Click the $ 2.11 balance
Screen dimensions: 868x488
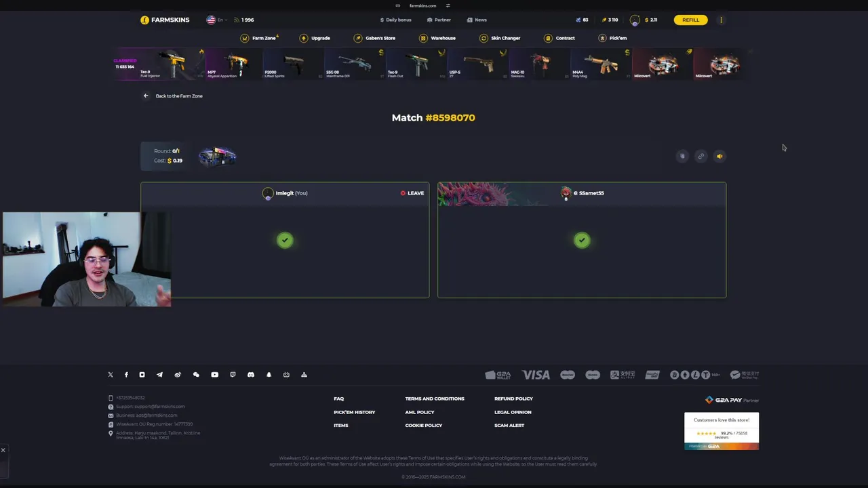[650, 20]
